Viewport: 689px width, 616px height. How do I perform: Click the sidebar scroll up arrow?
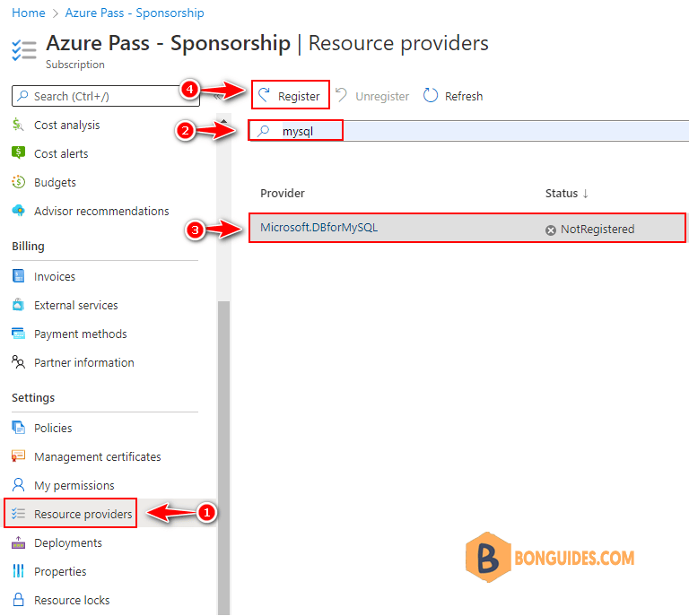[223, 121]
